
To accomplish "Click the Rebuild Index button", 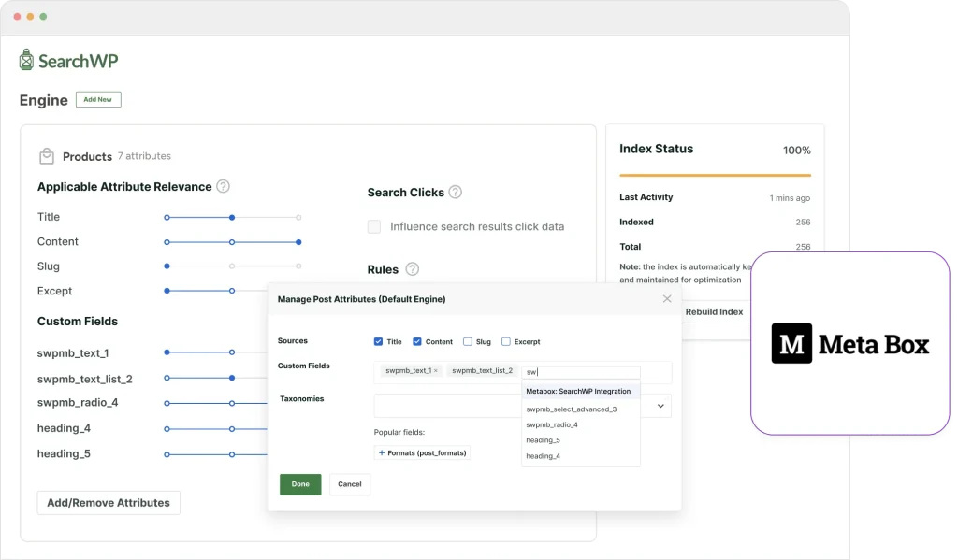I will [x=714, y=311].
